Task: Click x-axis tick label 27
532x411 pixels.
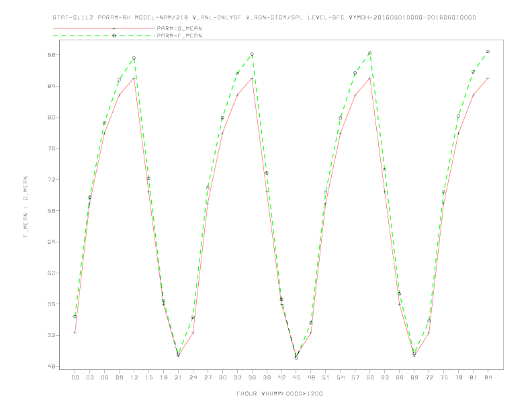Action: [x=208, y=377]
